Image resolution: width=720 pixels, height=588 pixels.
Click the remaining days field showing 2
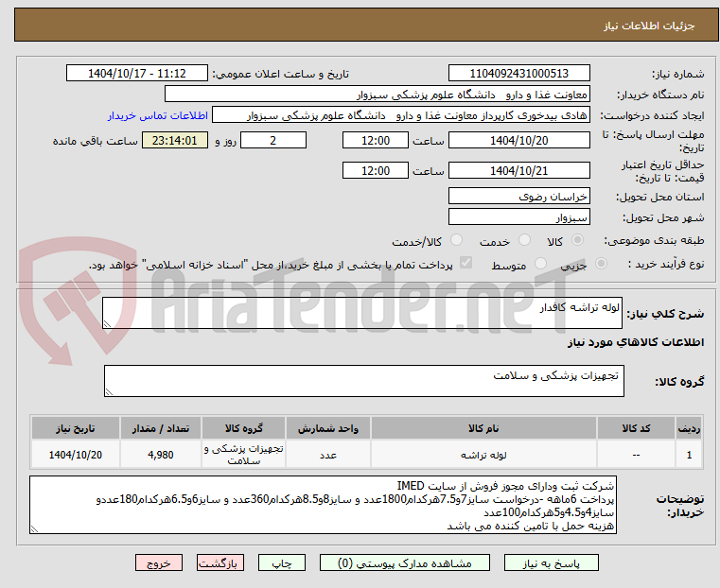[x=273, y=140]
